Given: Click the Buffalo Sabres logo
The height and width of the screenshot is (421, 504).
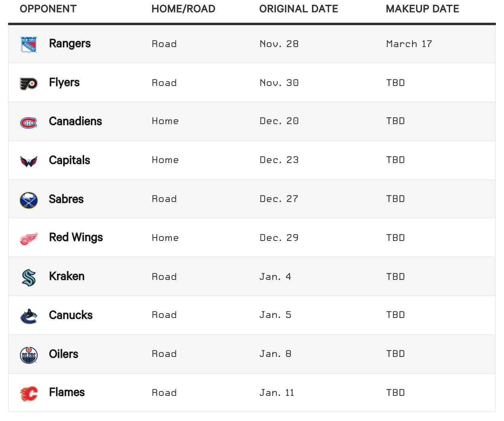Looking at the screenshot, I should [29, 200].
